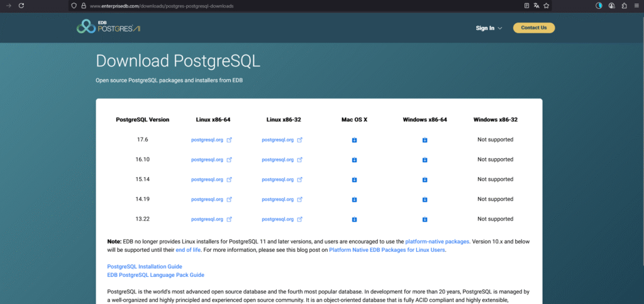The image size is (644, 304).
Task: Expand the Sign In dropdown
Action: 489,28
